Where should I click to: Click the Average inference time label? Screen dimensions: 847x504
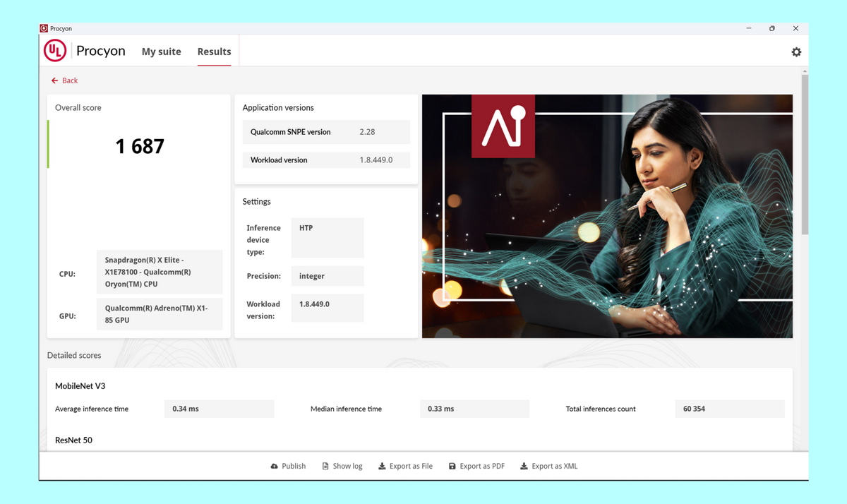point(92,409)
